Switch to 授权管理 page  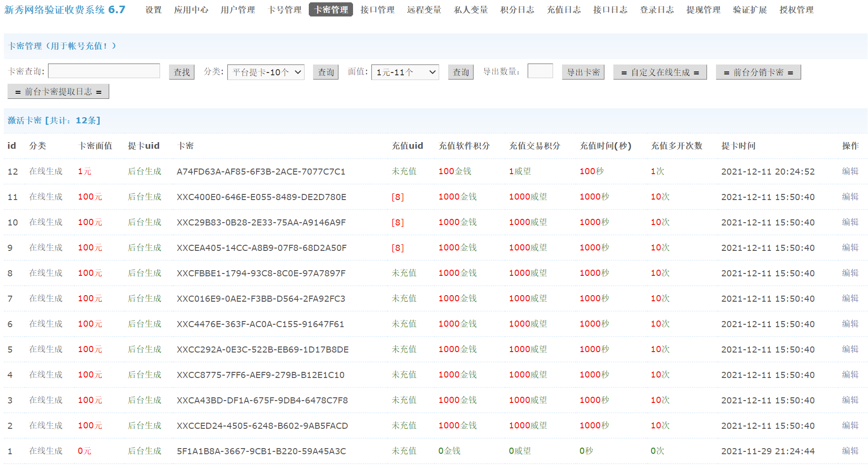click(x=796, y=10)
